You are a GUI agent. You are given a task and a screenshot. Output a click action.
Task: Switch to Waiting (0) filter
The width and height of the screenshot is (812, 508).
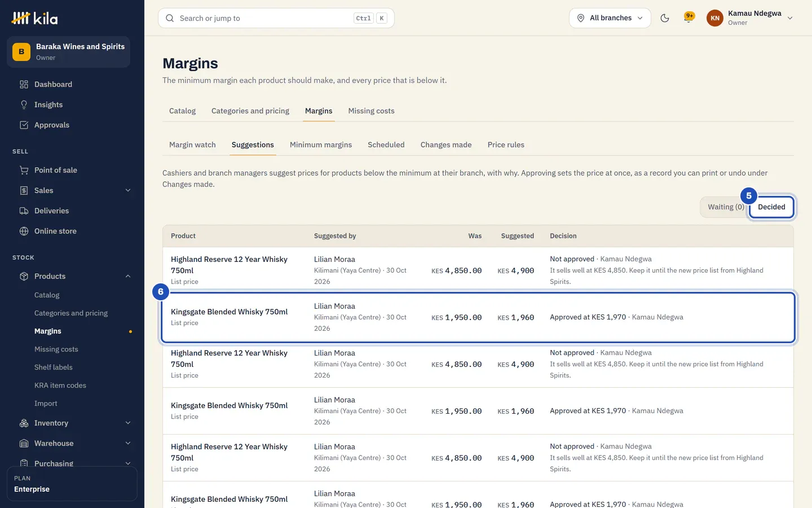726,207
